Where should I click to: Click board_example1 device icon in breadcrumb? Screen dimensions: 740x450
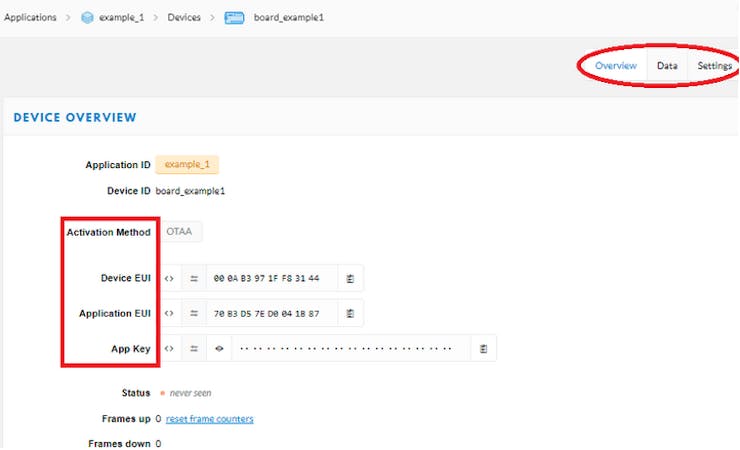pyautogui.click(x=234, y=18)
